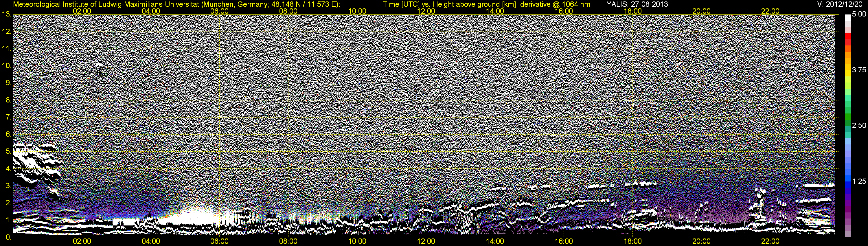Select the 04:00 label on the upper time axis

click(151, 11)
